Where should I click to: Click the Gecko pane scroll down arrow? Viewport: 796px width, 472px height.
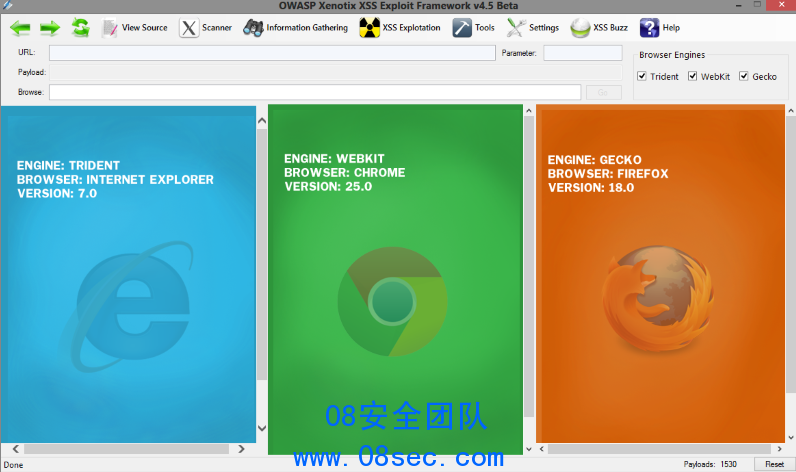pos(791,437)
